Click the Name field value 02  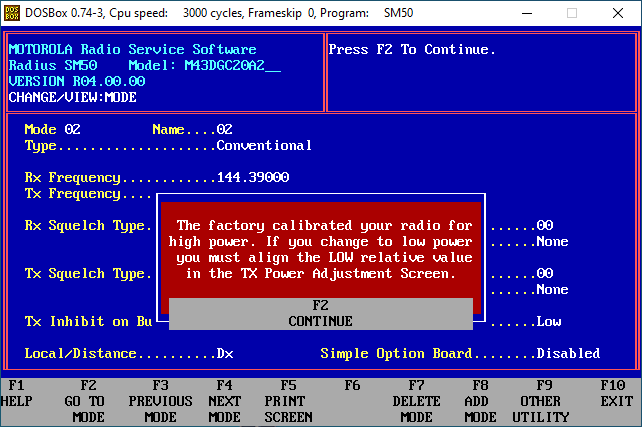(224, 129)
